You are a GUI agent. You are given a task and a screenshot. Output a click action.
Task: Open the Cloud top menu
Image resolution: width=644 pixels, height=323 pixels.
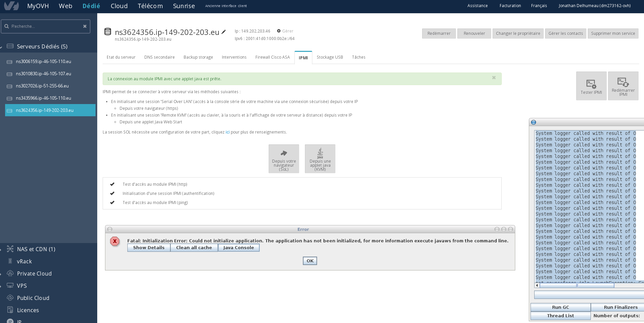(x=119, y=6)
